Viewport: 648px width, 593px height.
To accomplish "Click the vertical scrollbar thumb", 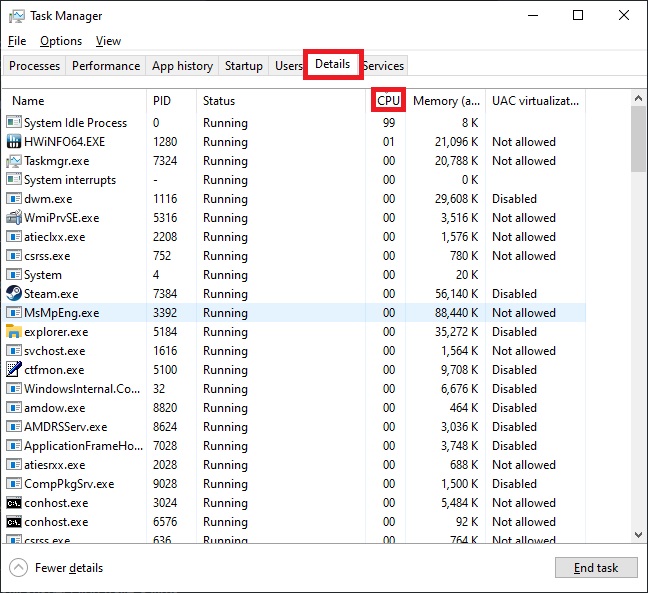I will 639,140.
